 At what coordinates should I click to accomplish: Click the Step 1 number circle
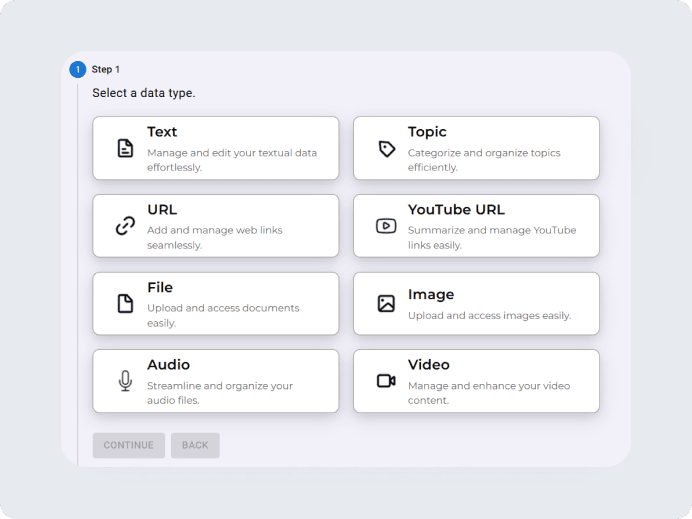(x=78, y=69)
